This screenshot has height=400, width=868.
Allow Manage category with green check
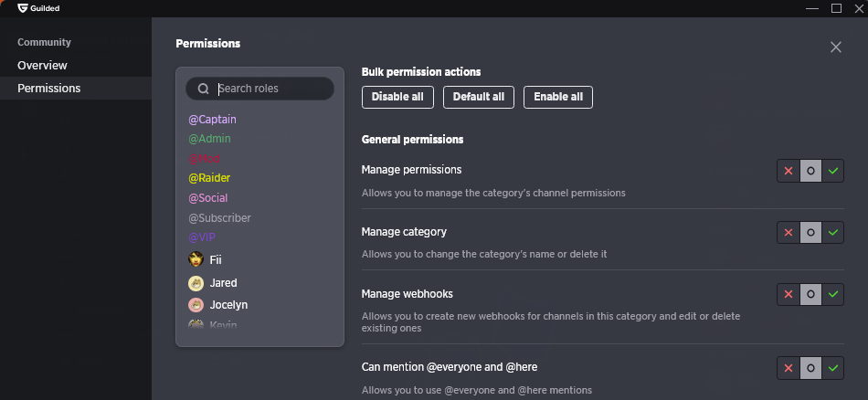[x=833, y=232]
